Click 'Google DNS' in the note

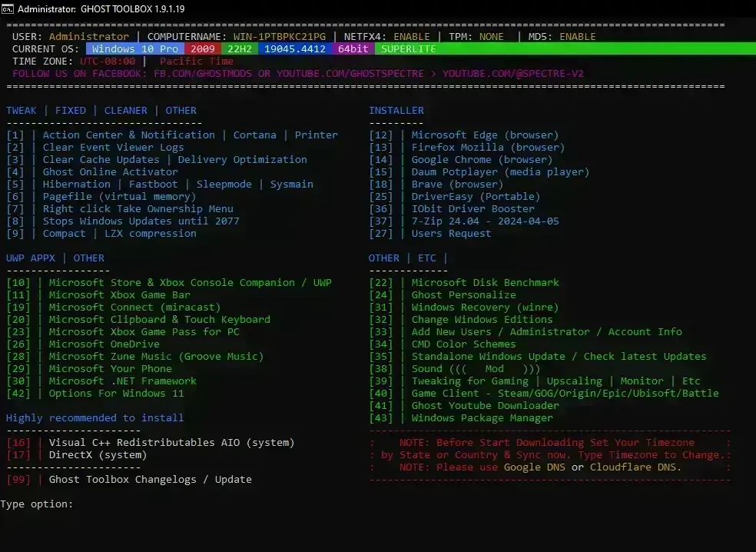point(535,467)
